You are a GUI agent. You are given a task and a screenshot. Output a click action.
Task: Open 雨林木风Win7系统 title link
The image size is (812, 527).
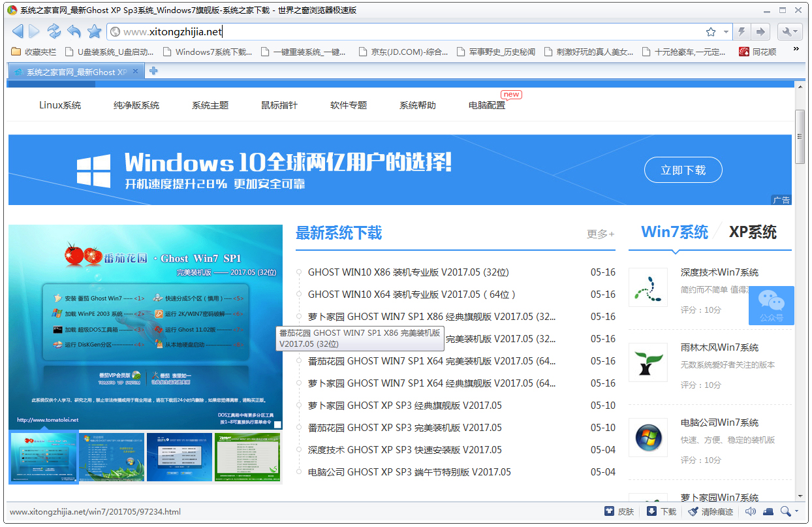click(719, 347)
